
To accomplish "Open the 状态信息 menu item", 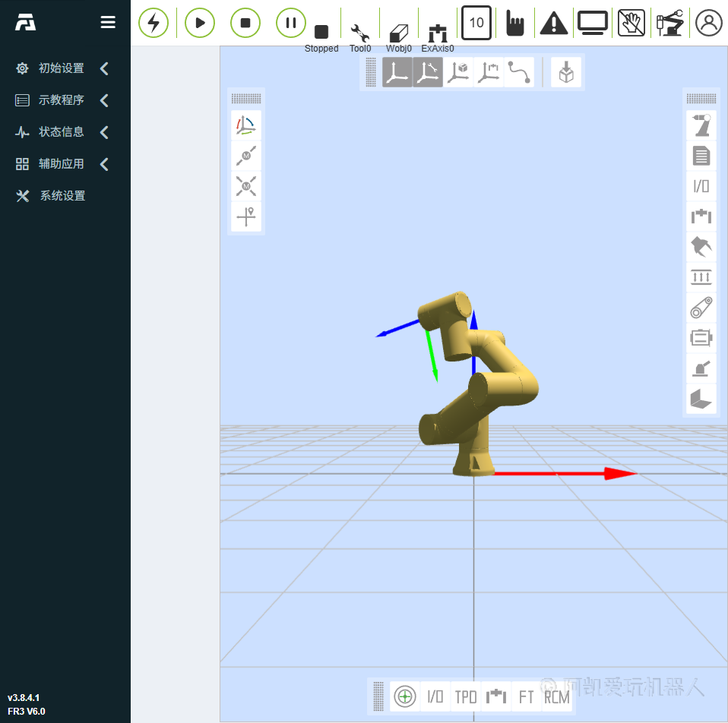I will click(61, 132).
